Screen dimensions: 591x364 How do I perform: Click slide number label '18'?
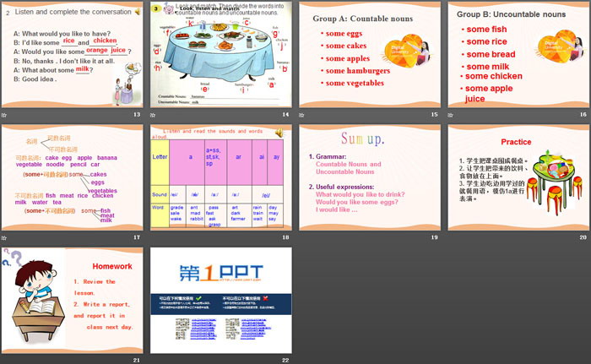(x=285, y=237)
